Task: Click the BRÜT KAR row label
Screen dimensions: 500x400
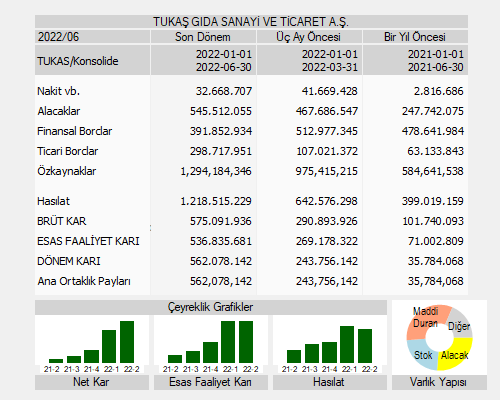Action: point(62,221)
